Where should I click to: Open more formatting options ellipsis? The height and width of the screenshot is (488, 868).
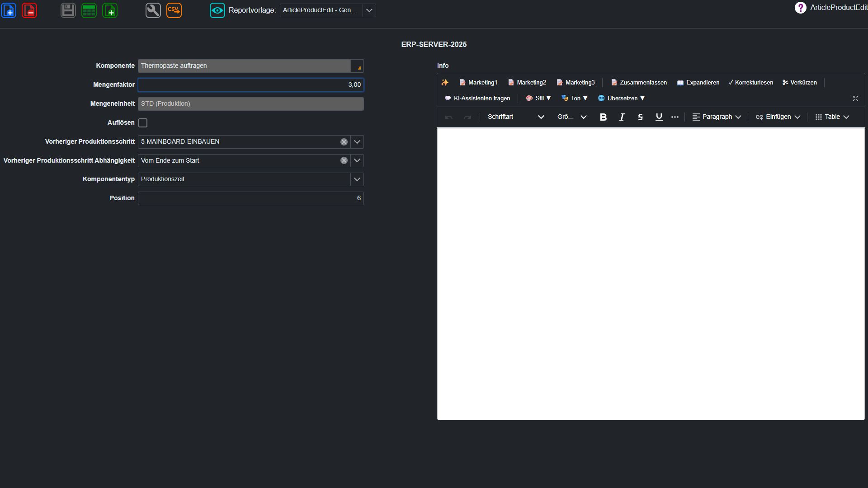pyautogui.click(x=675, y=117)
